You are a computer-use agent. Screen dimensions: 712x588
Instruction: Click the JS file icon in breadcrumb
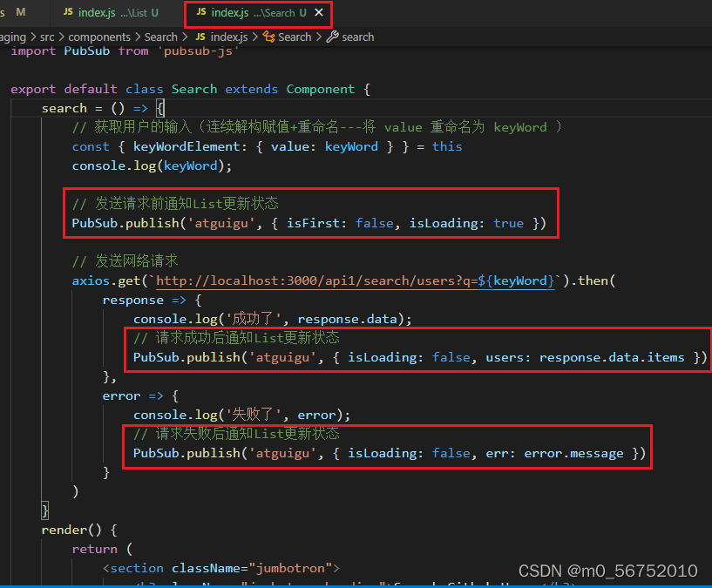pos(200,37)
